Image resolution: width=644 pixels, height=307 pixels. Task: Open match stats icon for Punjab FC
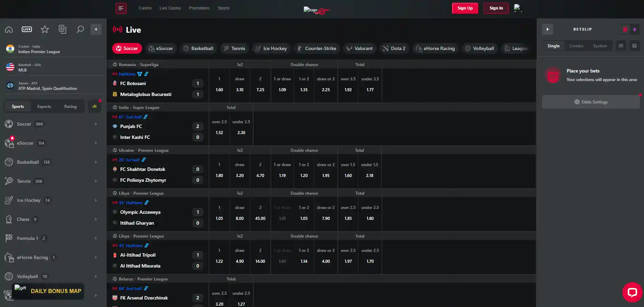[x=146, y=117]
